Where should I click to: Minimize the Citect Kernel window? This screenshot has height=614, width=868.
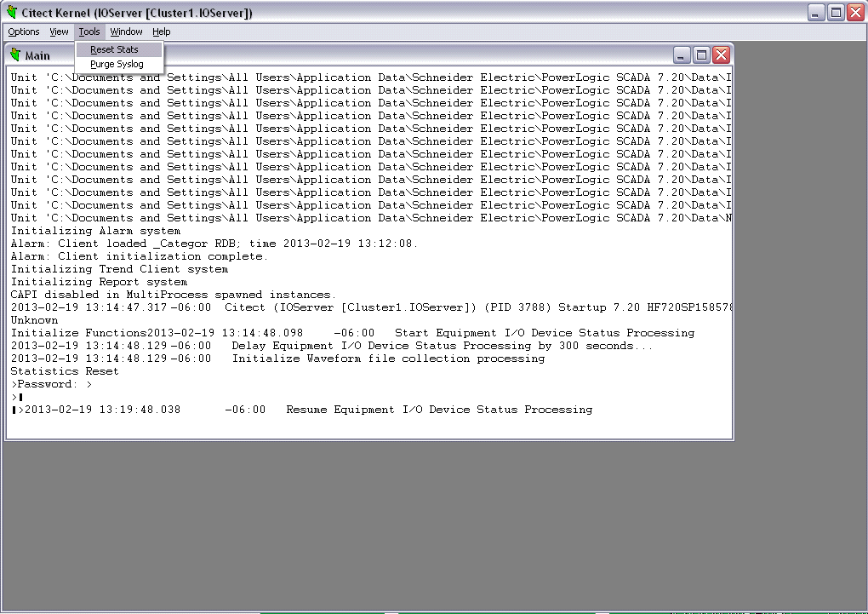pos(816,12)
